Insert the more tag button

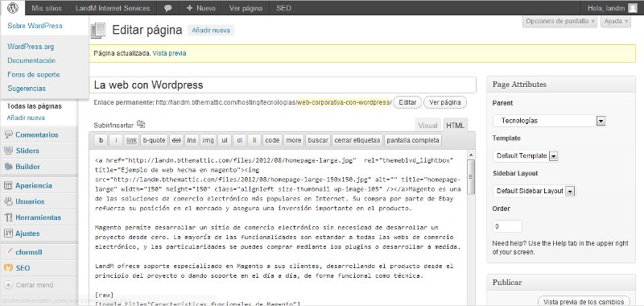click(294, 140)
